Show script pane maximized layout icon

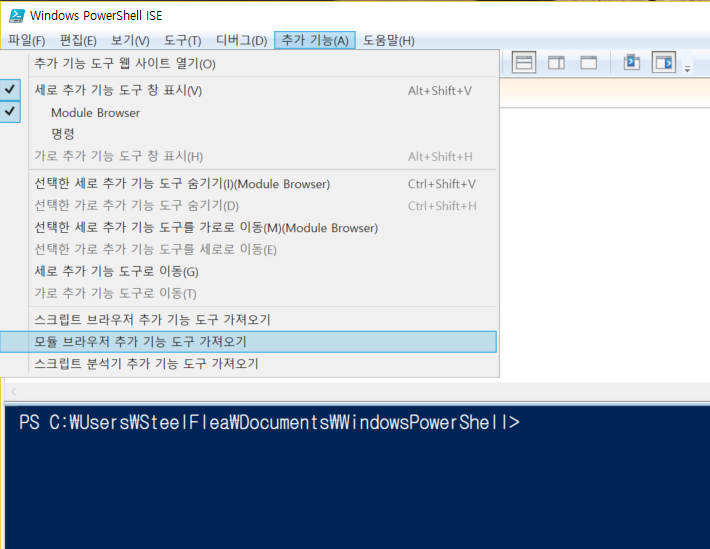[588, 63]
